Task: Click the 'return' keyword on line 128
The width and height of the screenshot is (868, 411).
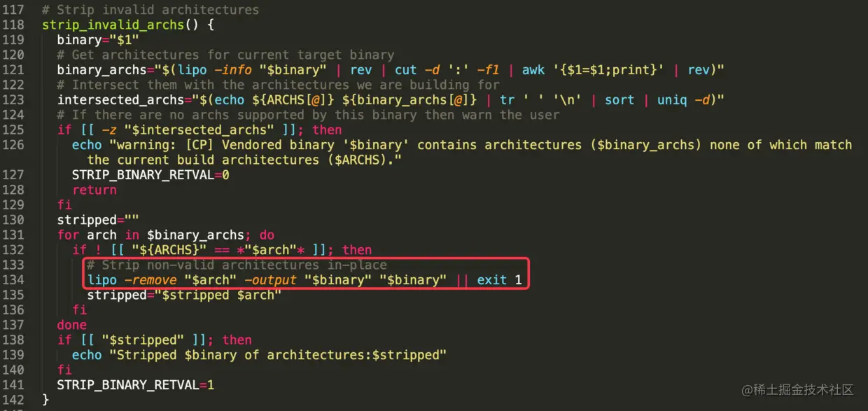Action: pyautogui.click(x=94, y=190)
